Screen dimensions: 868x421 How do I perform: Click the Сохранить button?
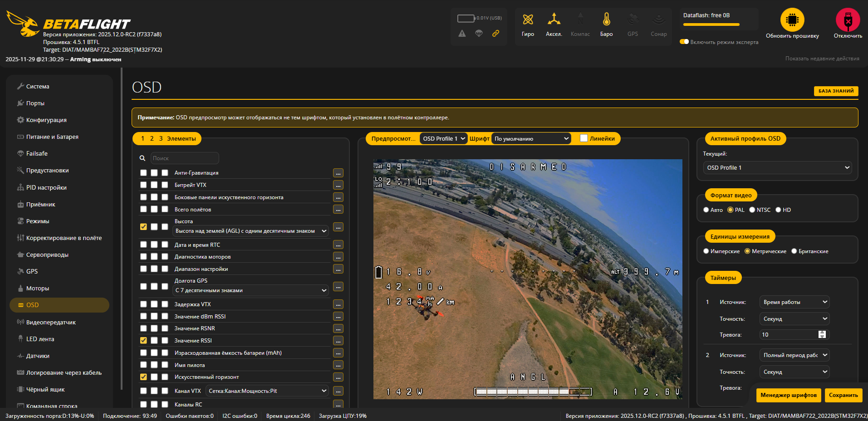[x=843, y=395]
